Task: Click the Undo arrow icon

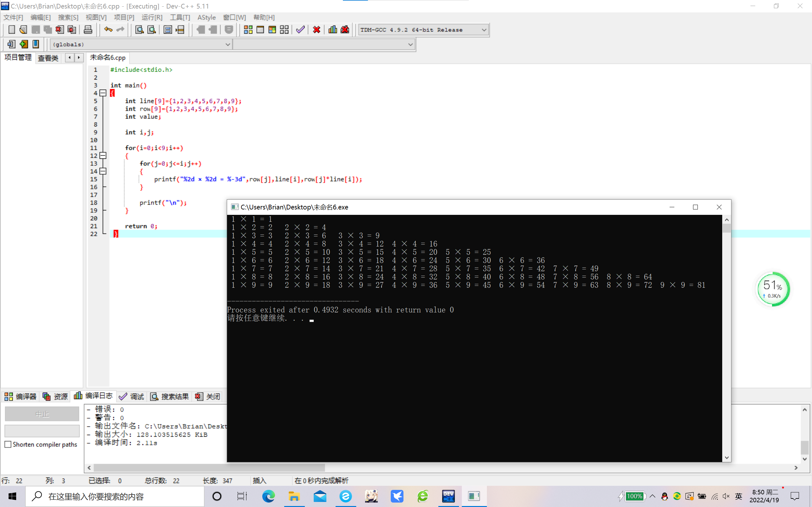Action: 108,30
